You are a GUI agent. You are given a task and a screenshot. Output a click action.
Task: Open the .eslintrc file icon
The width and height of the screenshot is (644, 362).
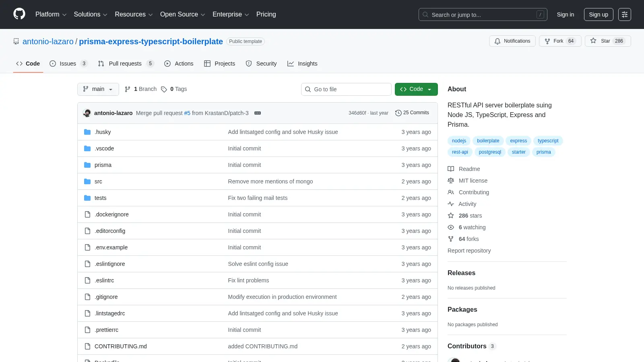[87, 280]
